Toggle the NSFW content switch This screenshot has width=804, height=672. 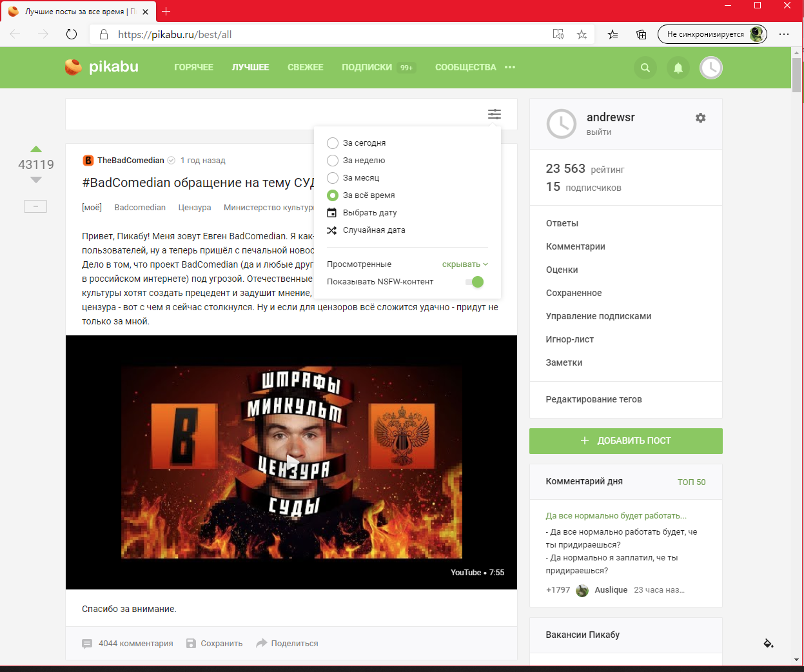(x=475, y=282)
